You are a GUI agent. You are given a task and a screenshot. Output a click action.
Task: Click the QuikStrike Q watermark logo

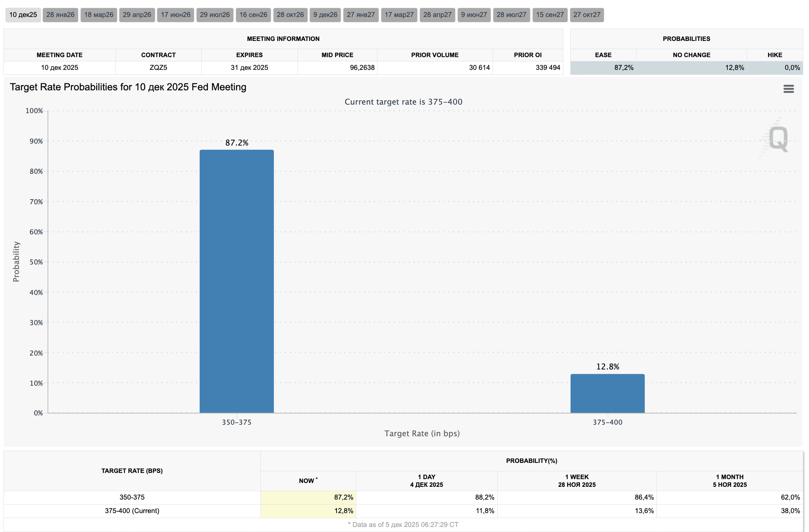tap(777, 139)
